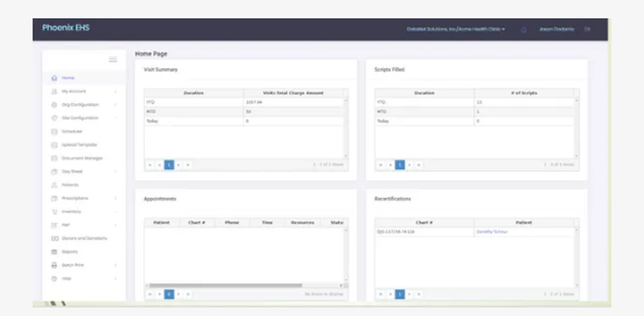
Task: Click user name Jason Dodorrio in header
Action: click(556, 29)
